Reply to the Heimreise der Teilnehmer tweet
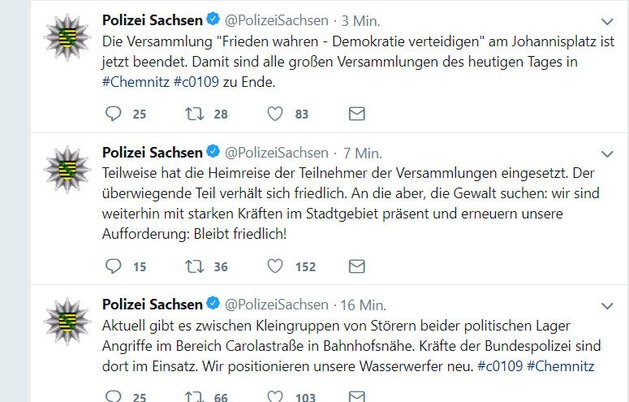Viewport: 629px width, 402px height. tap(113, 266)
